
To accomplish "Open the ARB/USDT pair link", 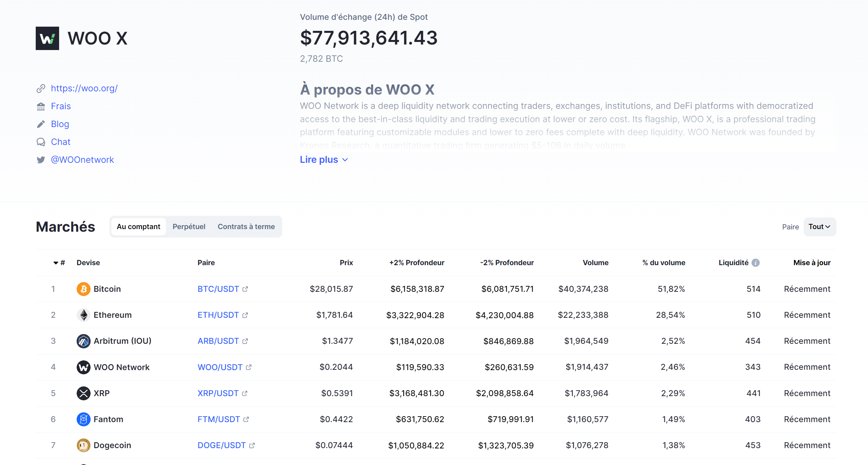I will [218, 341].
